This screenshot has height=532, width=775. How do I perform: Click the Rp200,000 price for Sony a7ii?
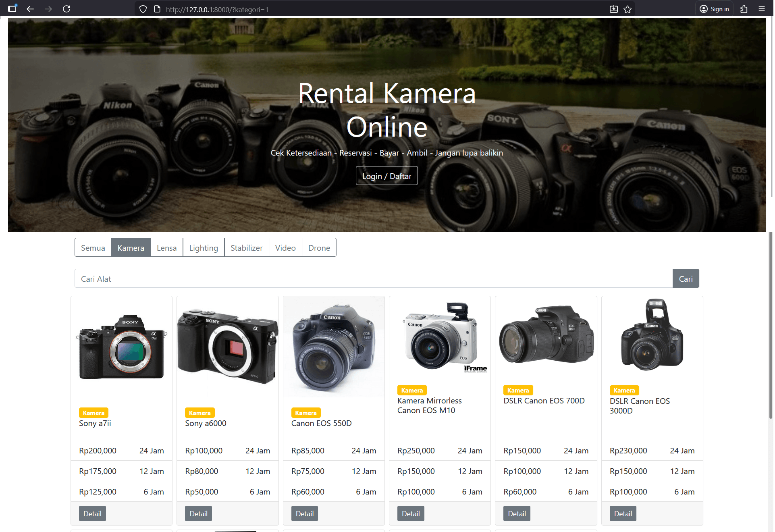coord(98,451)
